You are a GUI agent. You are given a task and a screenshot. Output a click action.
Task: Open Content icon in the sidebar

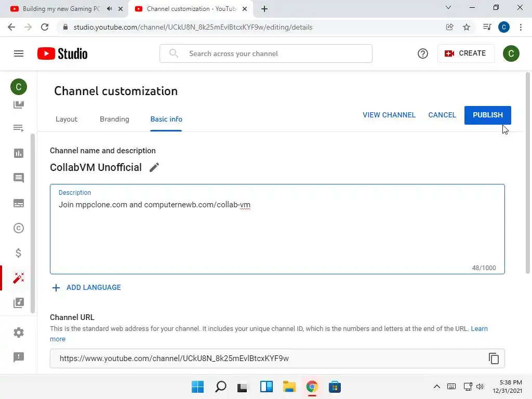tap(19, 104)
